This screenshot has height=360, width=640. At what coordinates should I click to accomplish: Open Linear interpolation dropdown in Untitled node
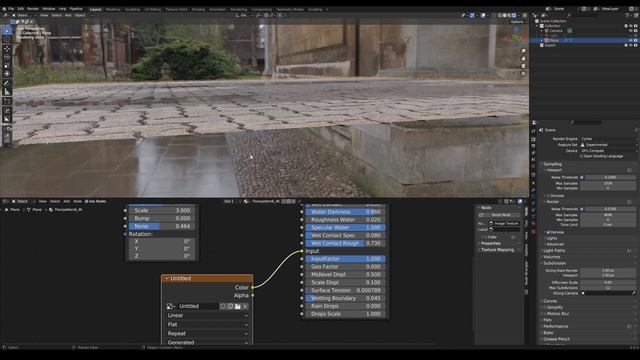pyautogui.click(x=207, y=316)
